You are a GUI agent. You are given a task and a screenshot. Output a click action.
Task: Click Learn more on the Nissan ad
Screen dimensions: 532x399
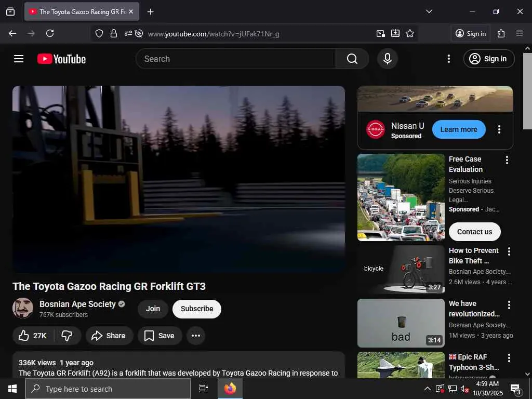tap(459, 129)
